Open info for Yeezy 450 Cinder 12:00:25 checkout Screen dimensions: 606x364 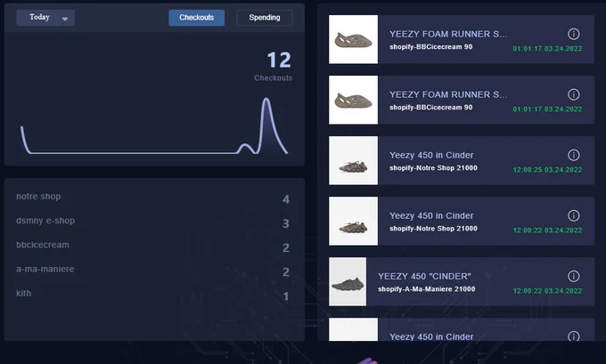[x=574, y=155]
